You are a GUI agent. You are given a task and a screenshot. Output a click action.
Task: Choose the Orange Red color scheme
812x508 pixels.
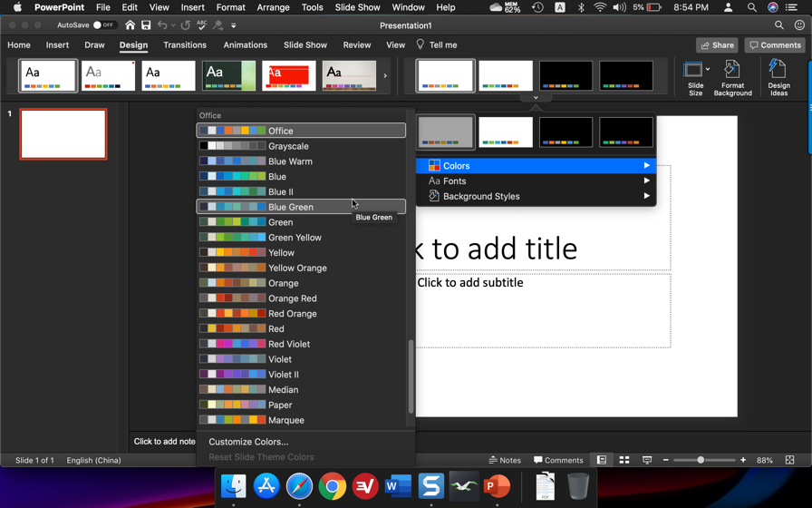click(x=301, y=298)
